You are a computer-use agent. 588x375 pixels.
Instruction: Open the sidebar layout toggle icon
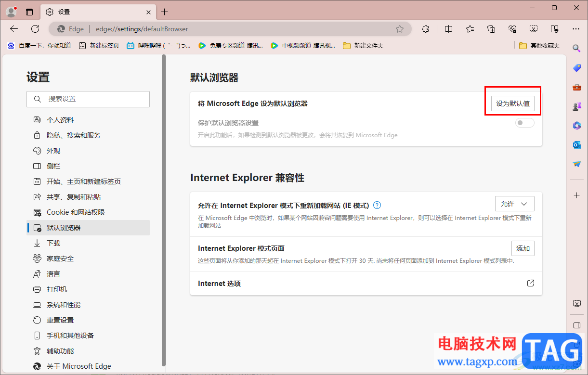pyautogui.click(x=576, y=325)
